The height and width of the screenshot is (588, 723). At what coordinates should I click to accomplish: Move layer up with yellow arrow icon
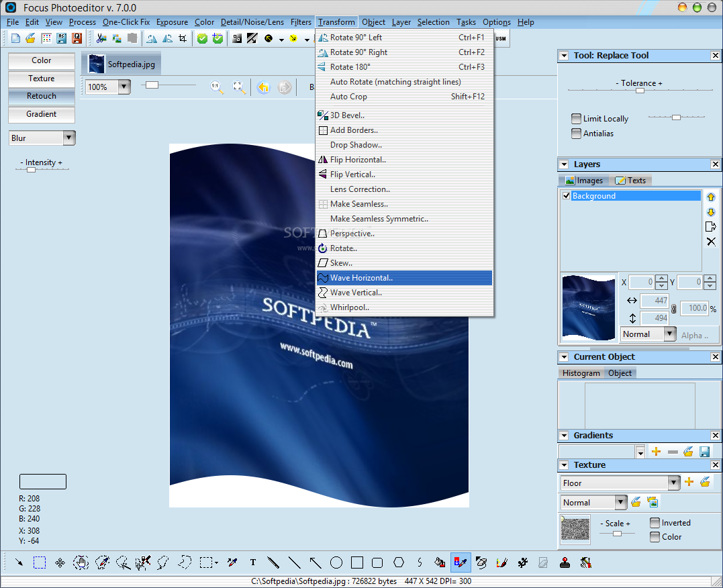point(710,197)
